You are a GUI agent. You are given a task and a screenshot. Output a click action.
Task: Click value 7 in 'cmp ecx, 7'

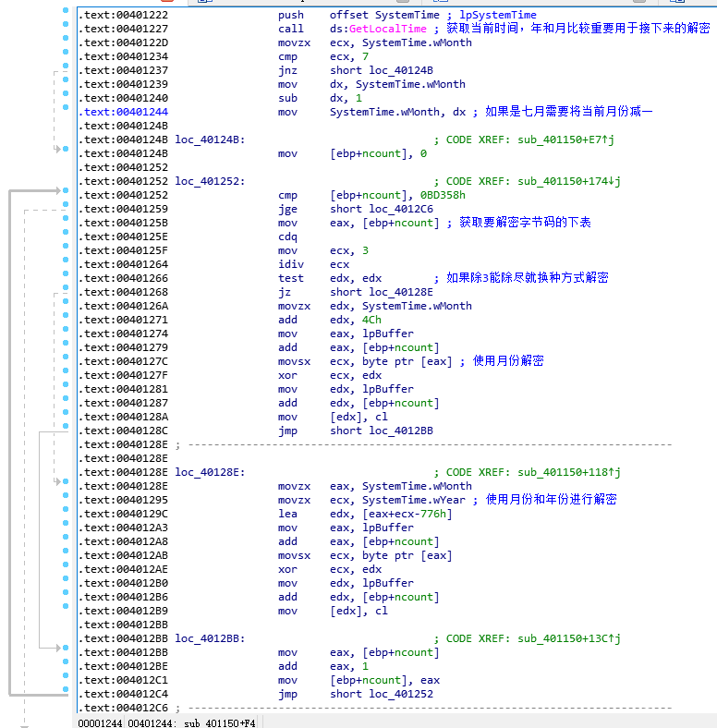point(366,56)
